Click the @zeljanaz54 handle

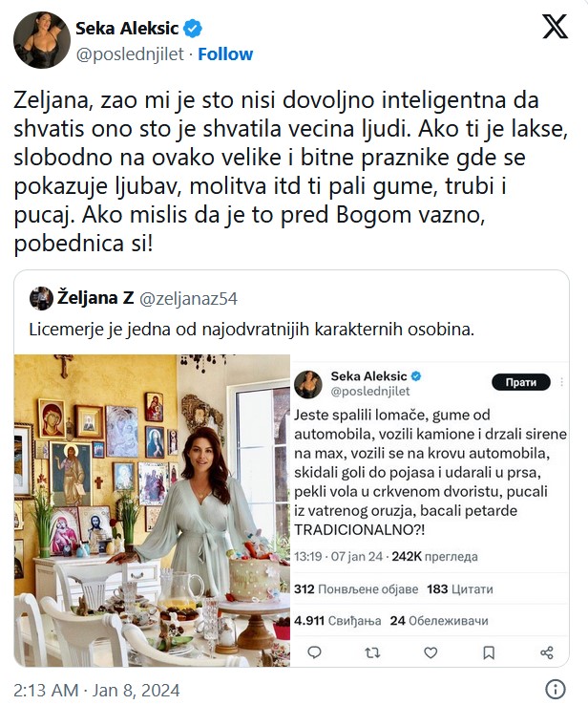coord(189,298)
